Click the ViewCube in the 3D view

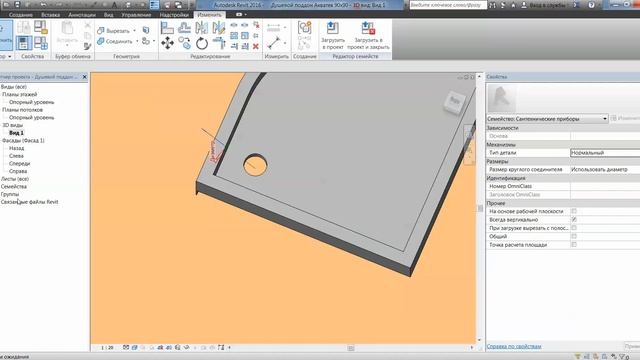coord(454,101)
